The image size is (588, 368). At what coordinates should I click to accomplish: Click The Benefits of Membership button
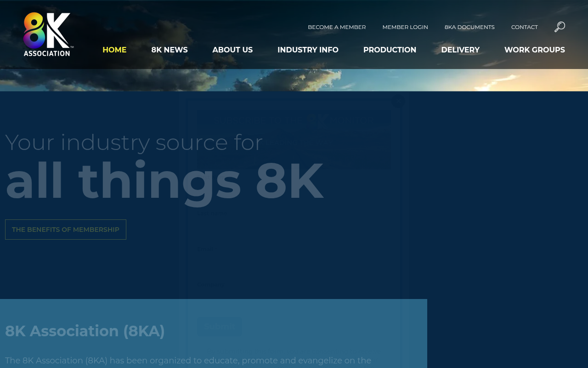(66, 230)
